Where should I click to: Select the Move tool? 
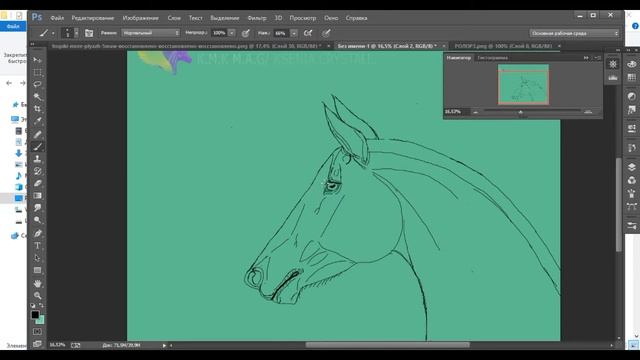click(37, 60)
